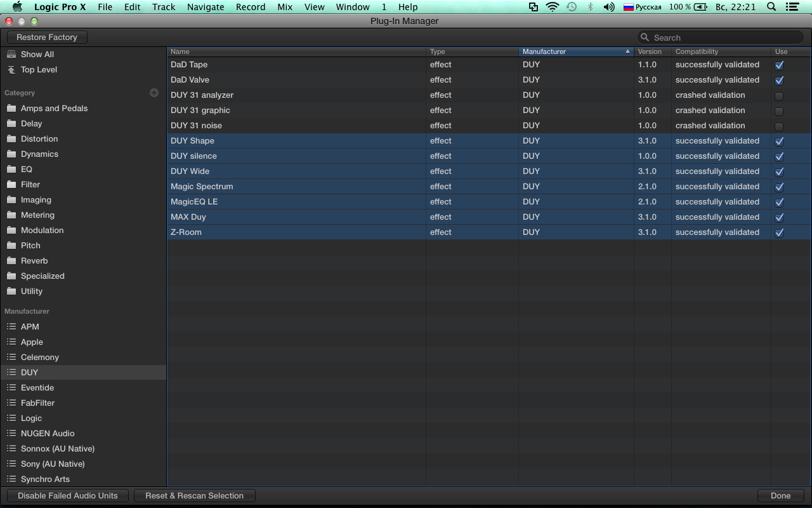Click the Restore Factory button
The image size is (812, 508).
pos(47,37)
